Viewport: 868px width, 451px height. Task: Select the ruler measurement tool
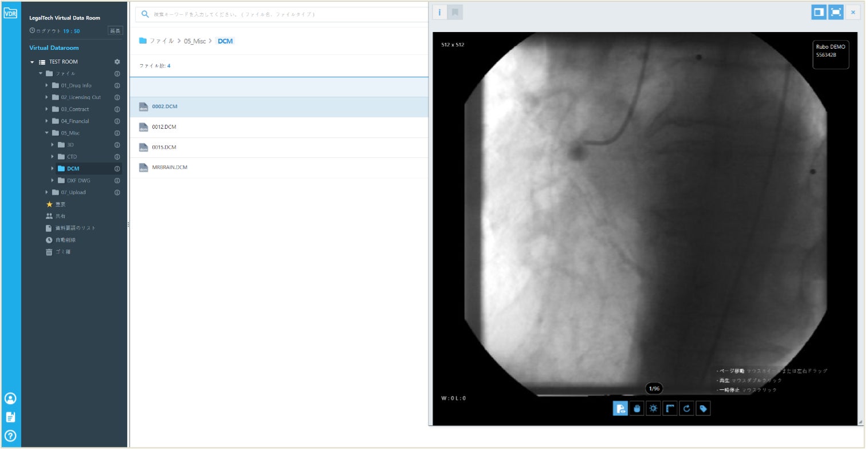click(x=670, y=408)
